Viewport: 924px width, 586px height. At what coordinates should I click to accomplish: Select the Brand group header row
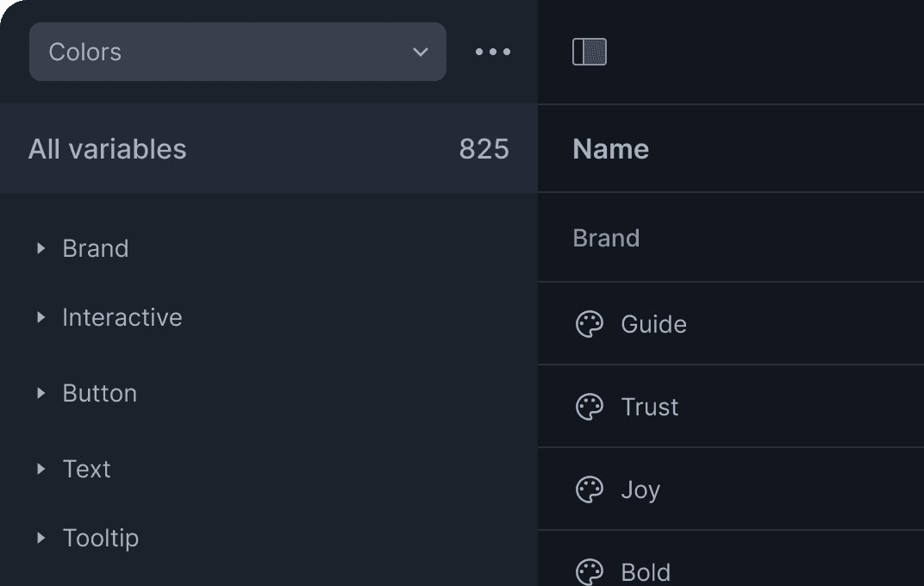point(606,237)
